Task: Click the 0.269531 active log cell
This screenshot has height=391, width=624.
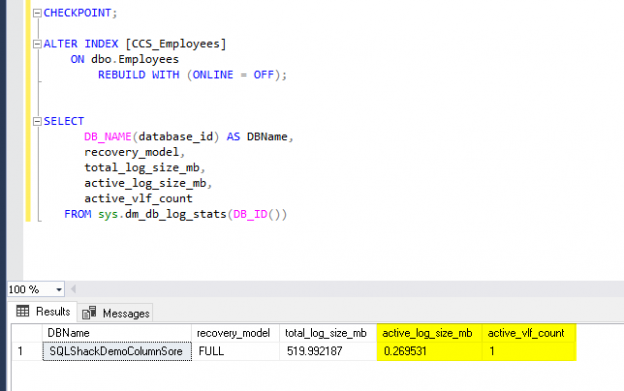Action: [429, 351]
